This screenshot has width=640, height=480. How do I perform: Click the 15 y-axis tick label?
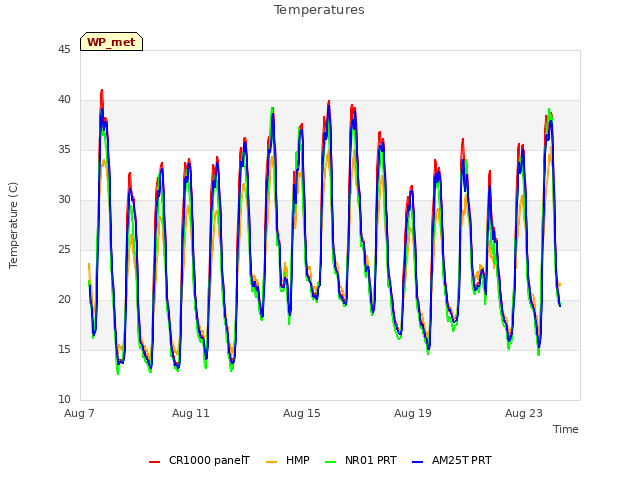tap(64, 349)
